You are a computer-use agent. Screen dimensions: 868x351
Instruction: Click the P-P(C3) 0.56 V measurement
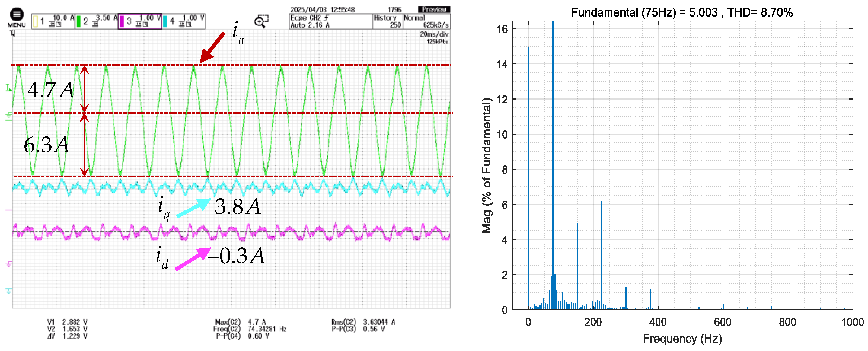358,329
